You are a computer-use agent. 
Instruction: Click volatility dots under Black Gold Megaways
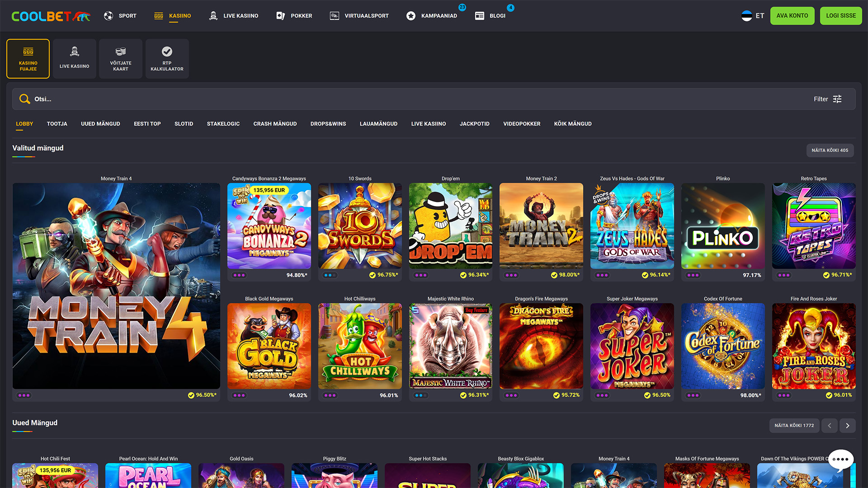239,395
